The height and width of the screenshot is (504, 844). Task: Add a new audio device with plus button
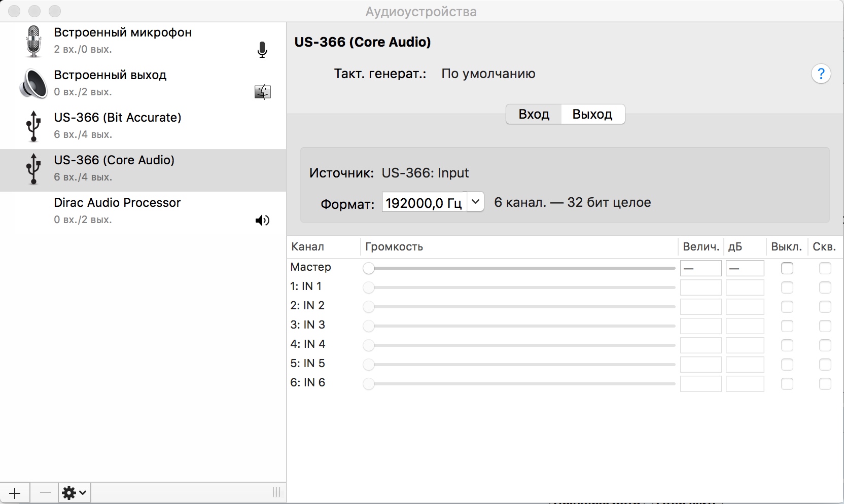[x=15, y=492]
